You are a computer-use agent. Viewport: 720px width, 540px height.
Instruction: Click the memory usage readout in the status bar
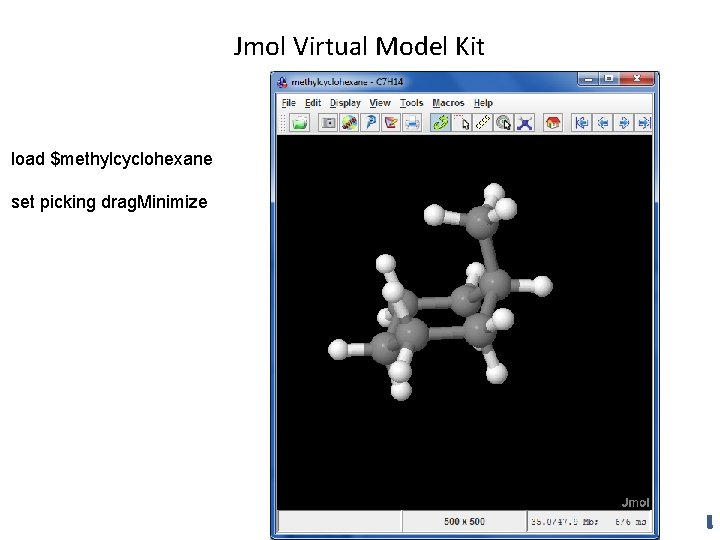coord(590,522)
